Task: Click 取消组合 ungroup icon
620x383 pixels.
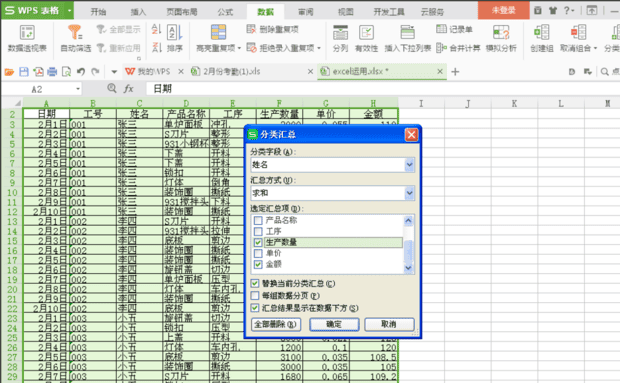Action: (578, 33)
